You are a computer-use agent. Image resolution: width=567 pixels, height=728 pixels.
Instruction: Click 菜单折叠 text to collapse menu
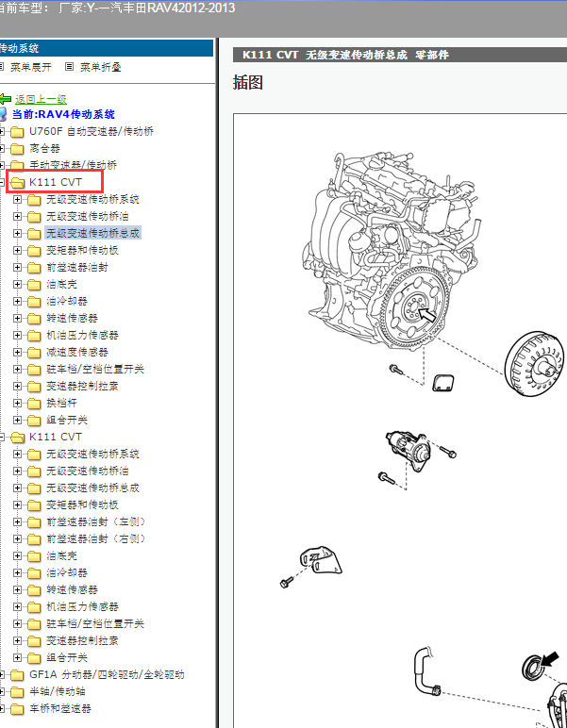click(x=101, y=67)
